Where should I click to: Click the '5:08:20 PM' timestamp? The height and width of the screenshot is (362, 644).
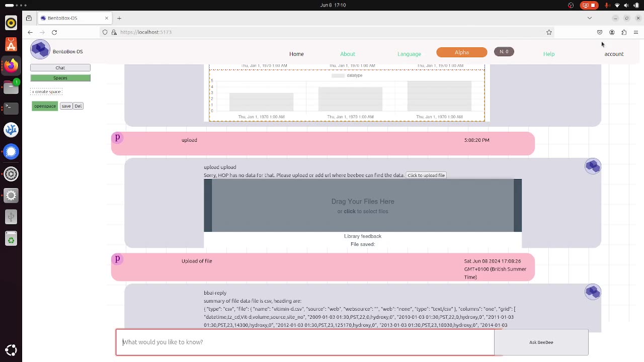[476, 140]
